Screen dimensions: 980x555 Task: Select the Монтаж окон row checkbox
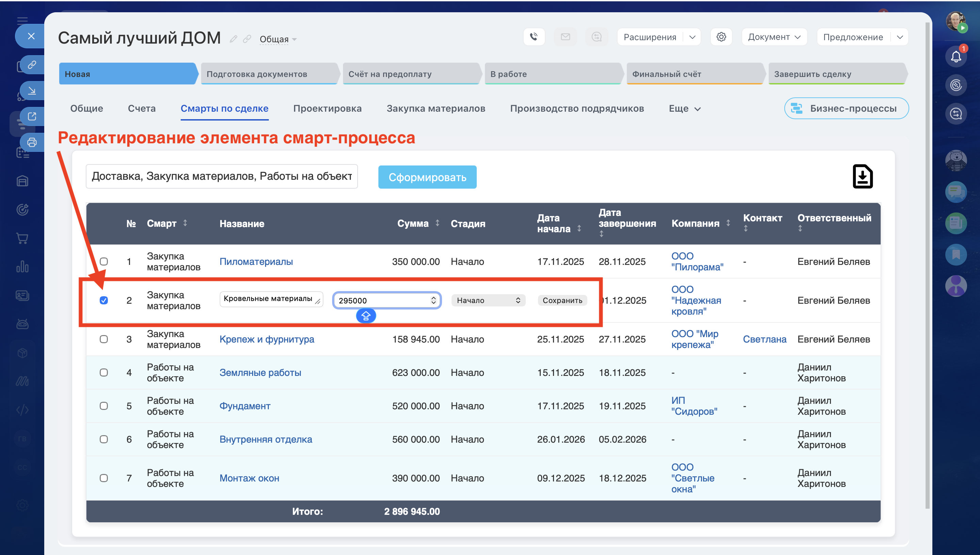point(103,478)
